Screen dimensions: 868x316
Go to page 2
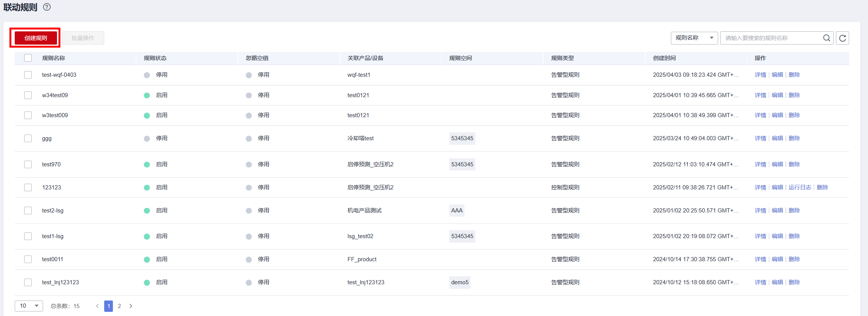pos(119,306)
